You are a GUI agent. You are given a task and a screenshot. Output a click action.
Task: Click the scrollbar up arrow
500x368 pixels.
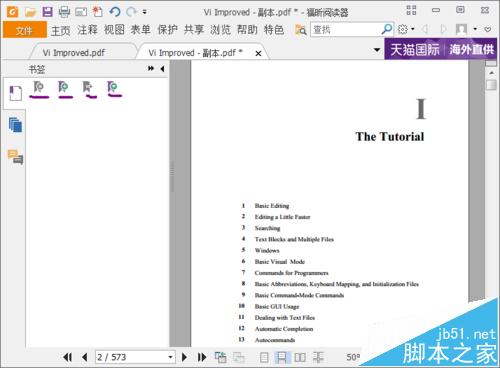(x=491, y=72)
